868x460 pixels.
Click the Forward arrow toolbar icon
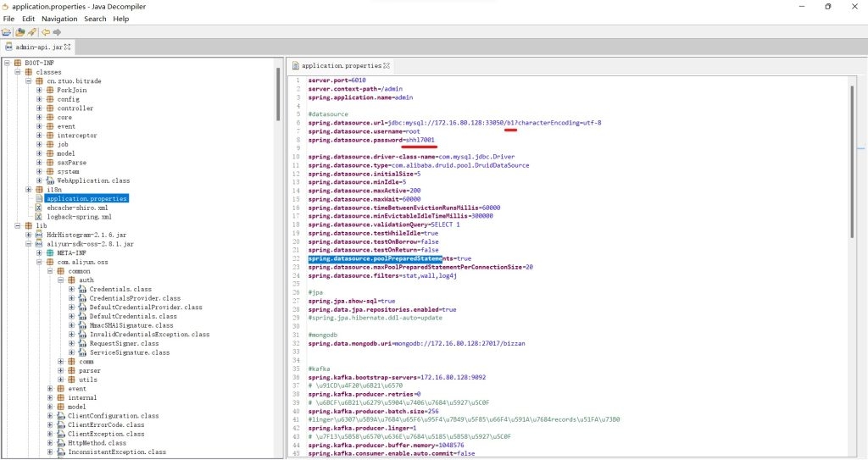click(57, 31)
